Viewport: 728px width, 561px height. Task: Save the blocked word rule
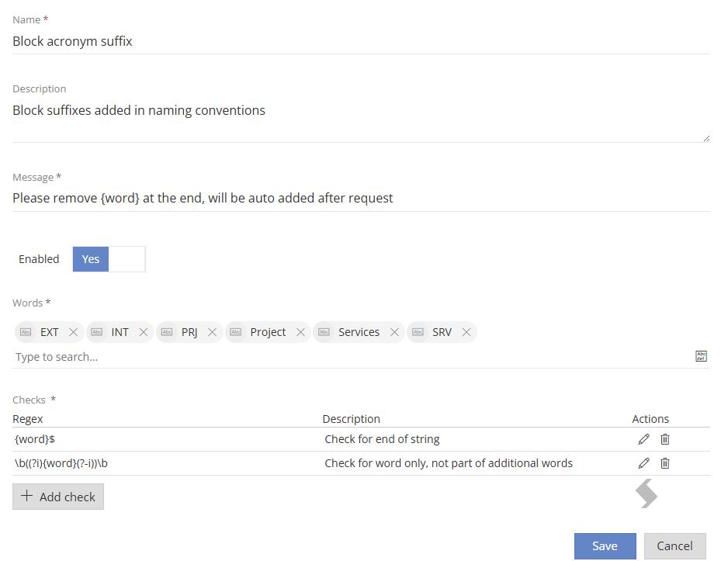point(605,546)
